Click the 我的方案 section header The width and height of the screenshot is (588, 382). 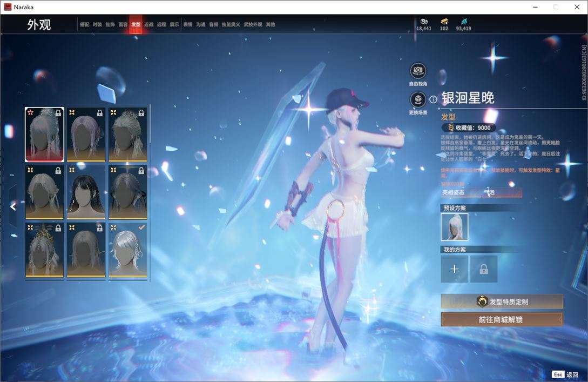[x=455, y=250]
